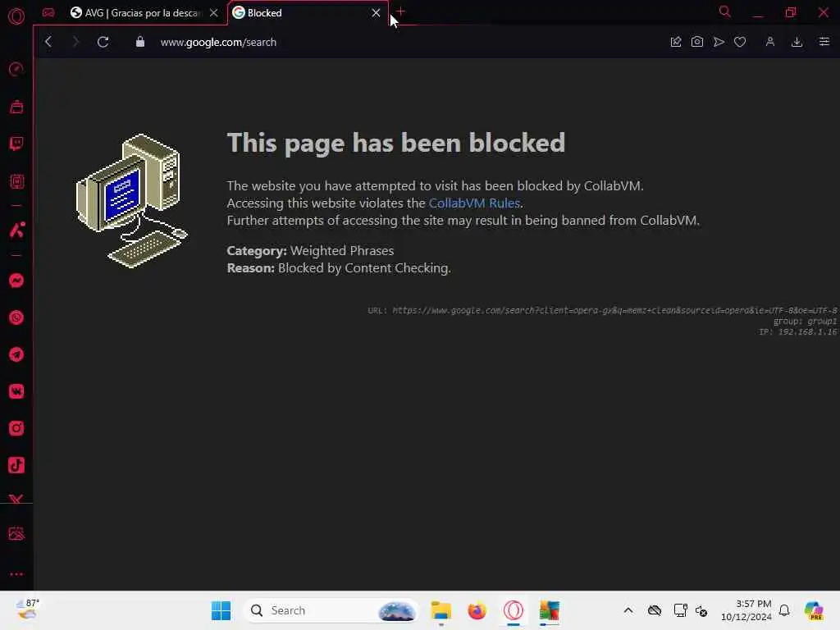Add page to bookmarks with heart icon
Screen dimensions: 840x630
[740, 42]
